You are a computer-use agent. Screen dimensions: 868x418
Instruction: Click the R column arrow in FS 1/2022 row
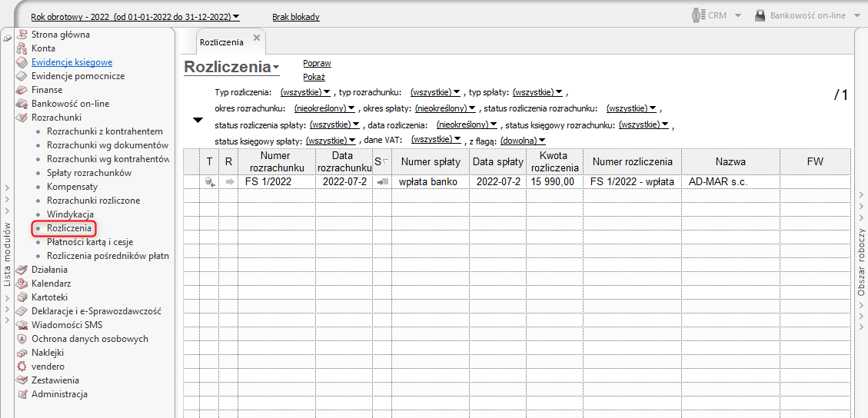230,181
